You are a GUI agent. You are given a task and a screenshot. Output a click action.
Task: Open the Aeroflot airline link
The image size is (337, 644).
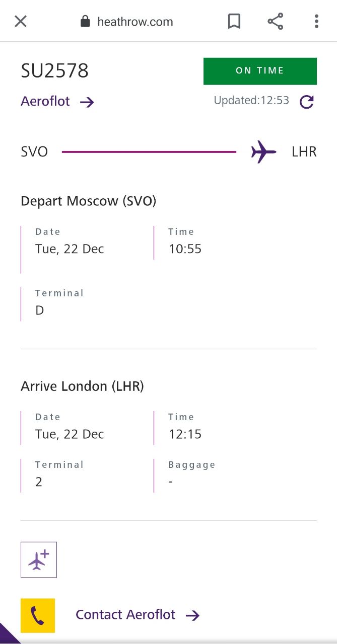(45, 101)
